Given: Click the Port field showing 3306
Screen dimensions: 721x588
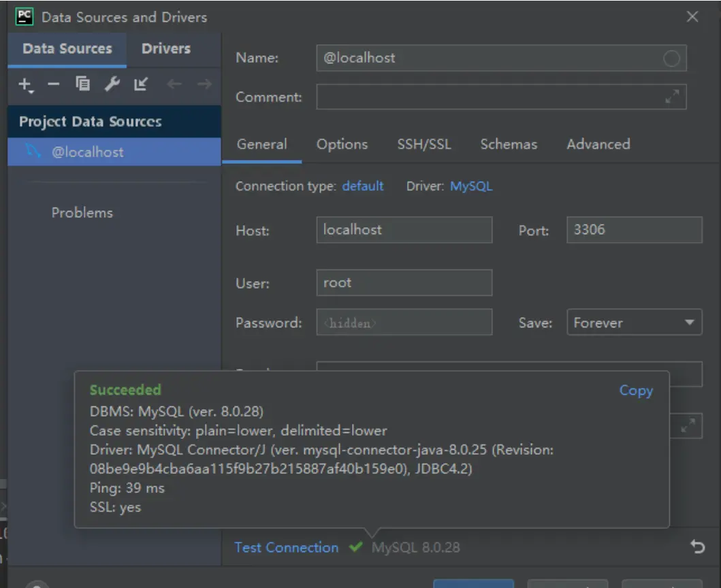Looking at the screenshot, I should click(x=634, y=230).
